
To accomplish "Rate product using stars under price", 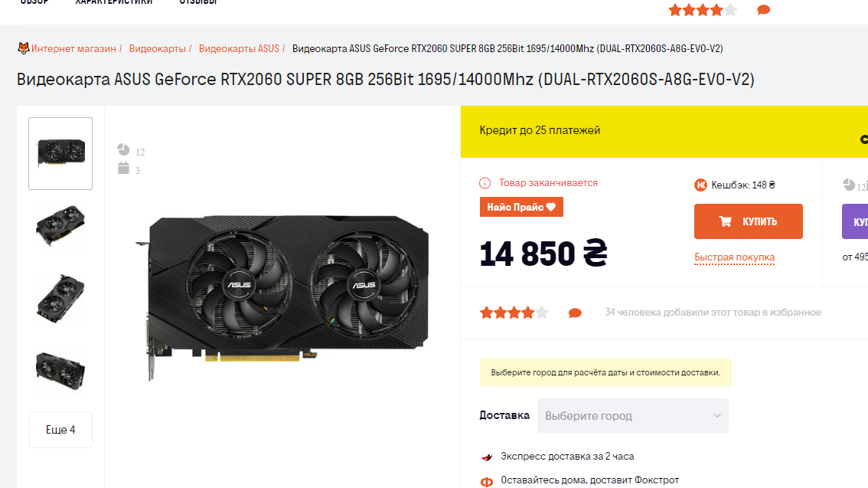I will point(514,313).
